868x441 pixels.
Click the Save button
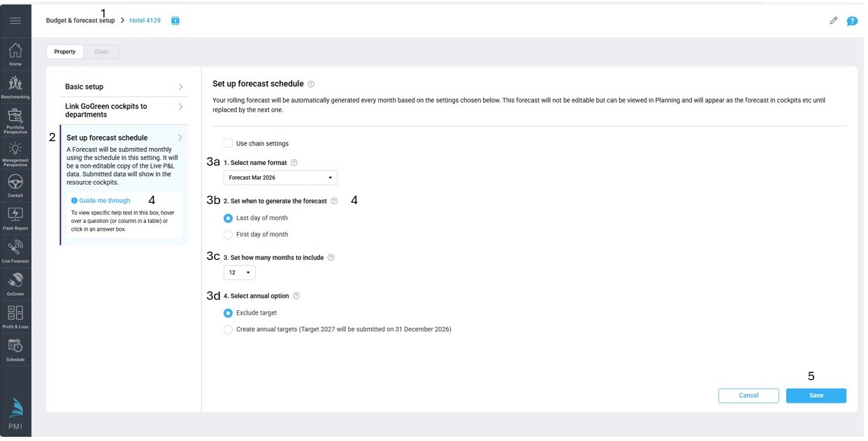point(816,396)
